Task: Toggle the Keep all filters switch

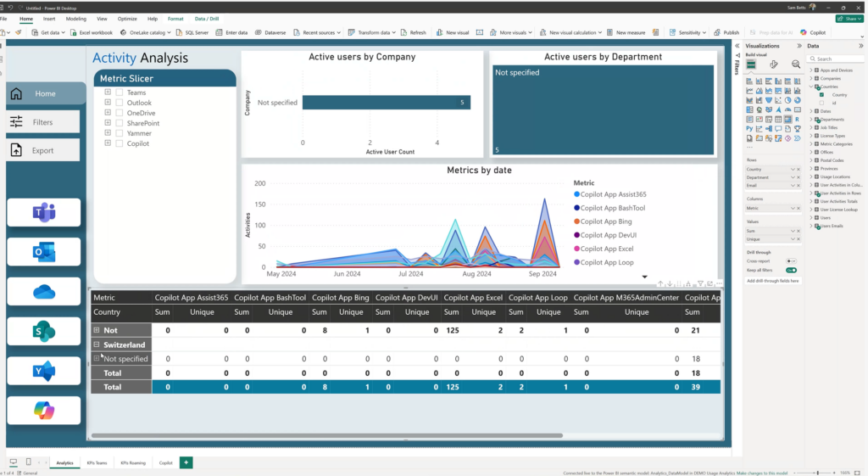Action: (x=791, y=270)
